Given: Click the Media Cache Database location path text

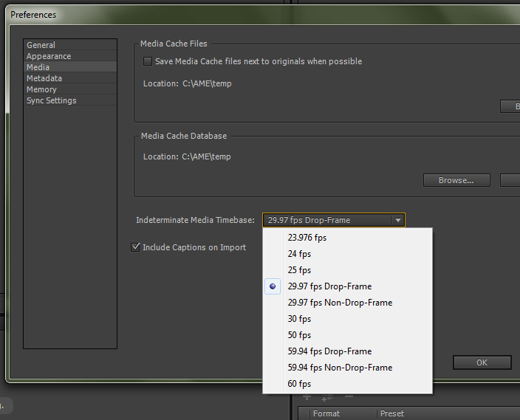Looking at the screenshot, I should coord(206,156).
